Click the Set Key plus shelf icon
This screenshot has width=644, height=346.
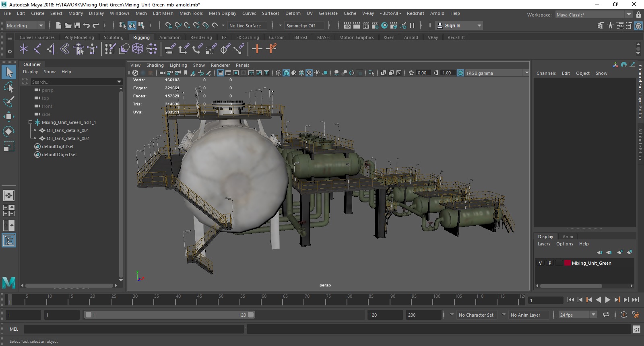[x=257, y=49]
